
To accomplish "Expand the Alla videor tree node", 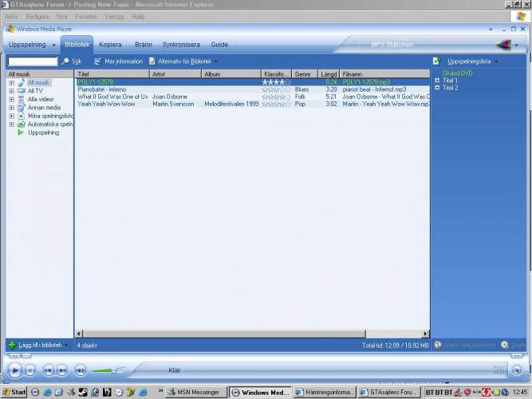I will 12,99.
